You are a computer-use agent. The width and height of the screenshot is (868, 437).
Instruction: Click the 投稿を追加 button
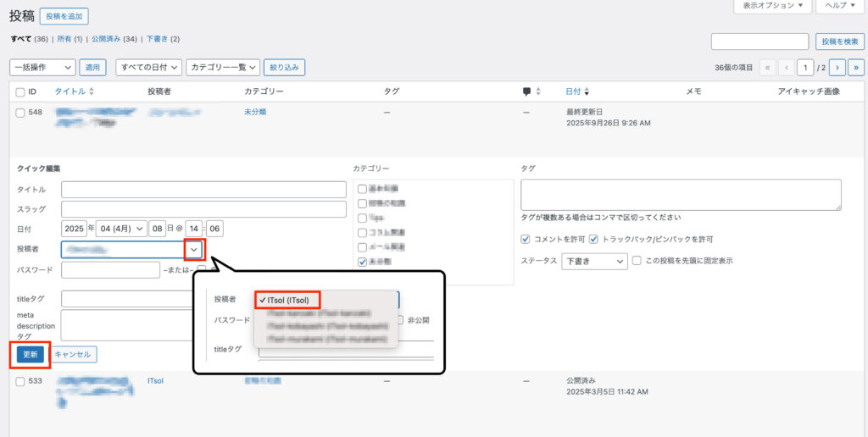[x=64, y=16]
